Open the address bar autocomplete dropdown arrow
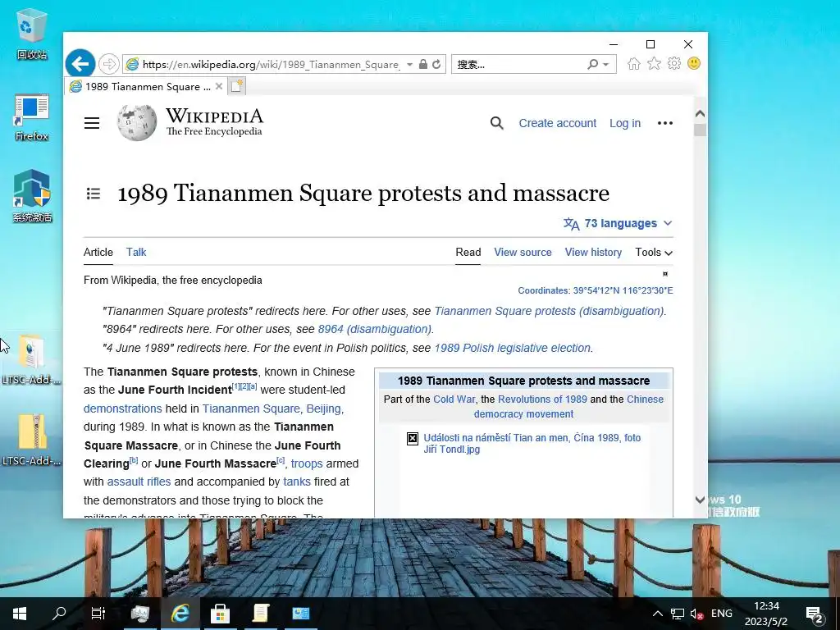The height and width of the screenshot is (630, 840). tap(410, 64)
